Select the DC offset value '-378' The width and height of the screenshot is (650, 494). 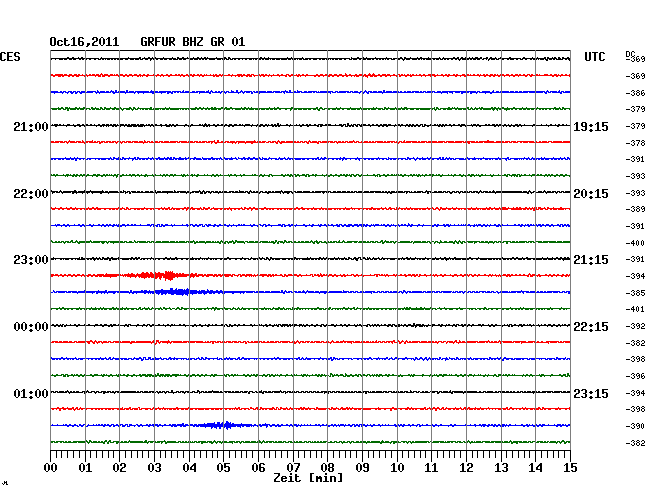point(635,143)
